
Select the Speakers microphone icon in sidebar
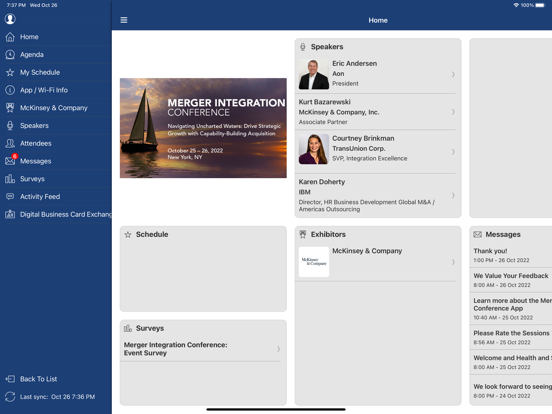(x=10, y=126)
